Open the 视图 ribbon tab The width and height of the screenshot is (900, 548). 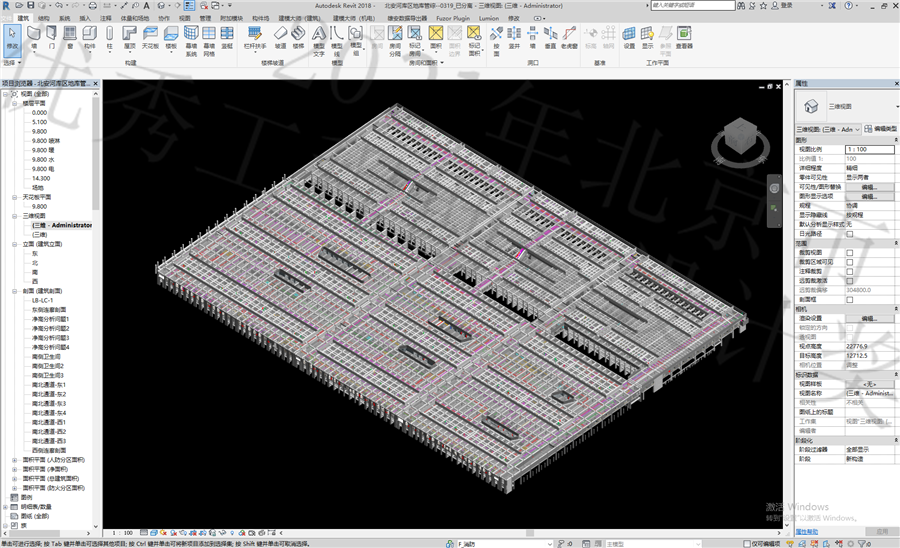pyautogui.click(x=184, y=18)
